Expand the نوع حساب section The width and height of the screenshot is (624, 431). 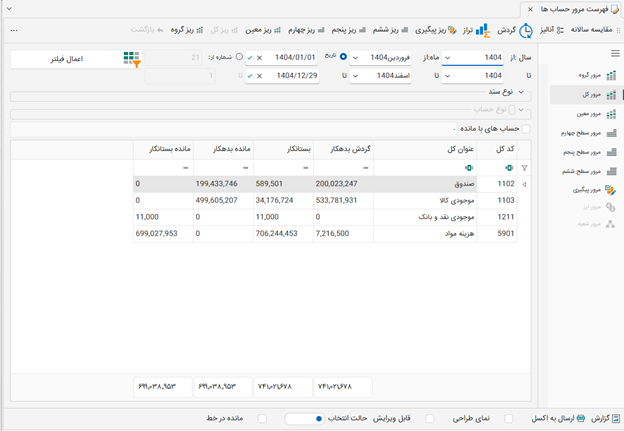click(x=521, y=110)
